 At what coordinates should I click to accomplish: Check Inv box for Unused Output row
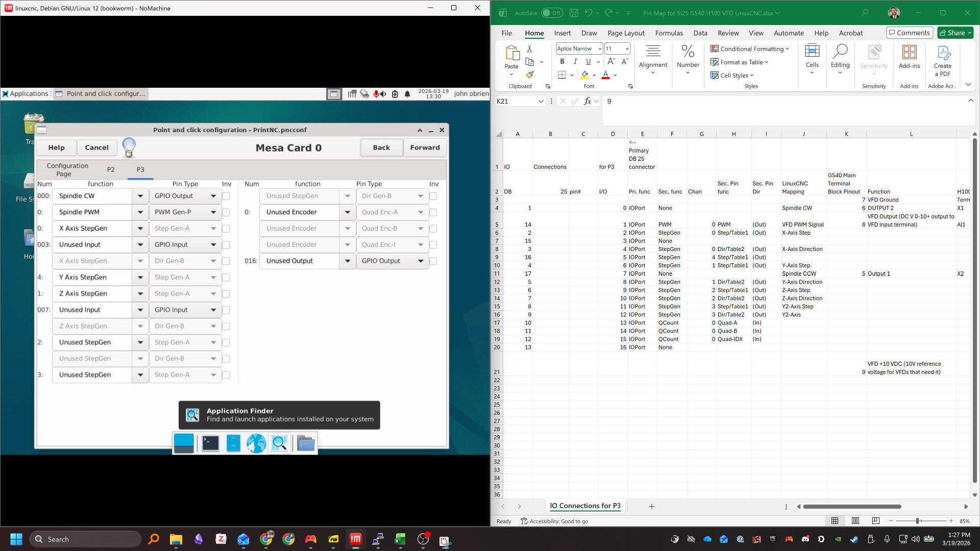coord(433,261)
